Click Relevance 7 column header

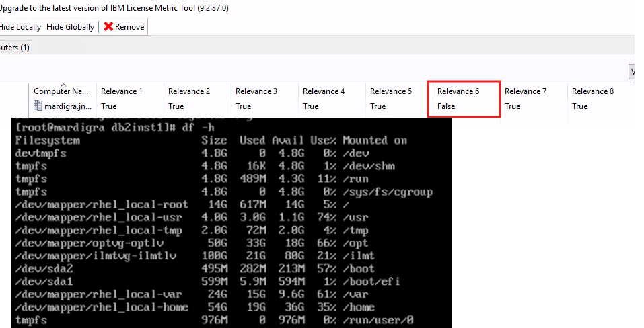[x=526, y=91]
